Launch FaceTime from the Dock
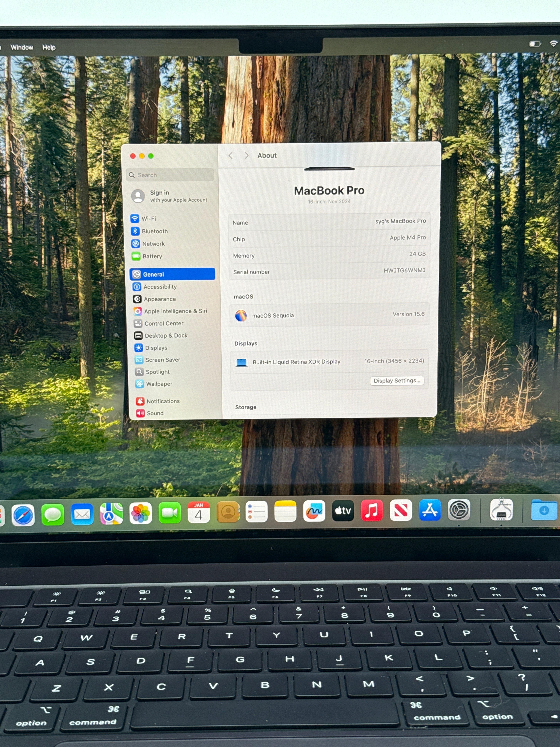This screenshot has height=747, width=560. coord(169,513)
